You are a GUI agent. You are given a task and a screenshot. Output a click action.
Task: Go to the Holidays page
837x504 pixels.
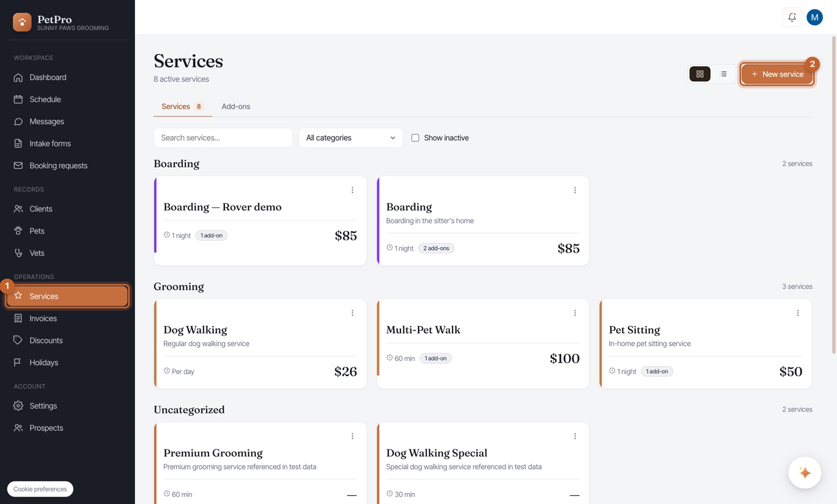pyautogui.click(x=67, y=363)
